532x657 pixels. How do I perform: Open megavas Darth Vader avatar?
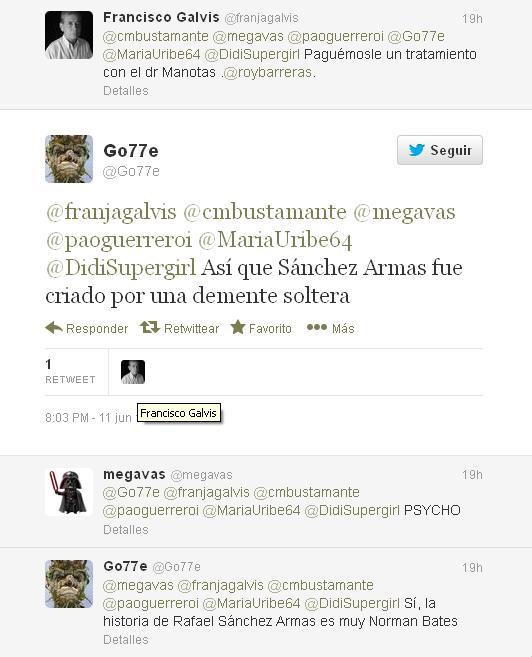69,492
